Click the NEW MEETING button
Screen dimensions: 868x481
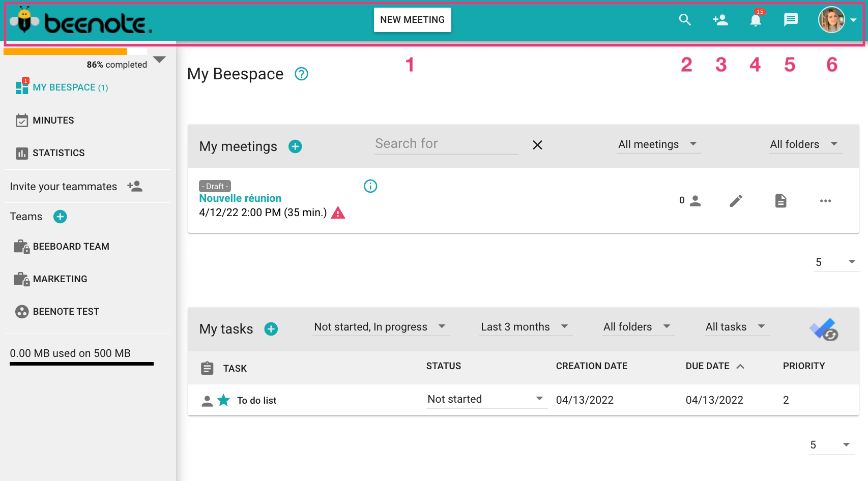pyautogui.click(x=413, y=20)
